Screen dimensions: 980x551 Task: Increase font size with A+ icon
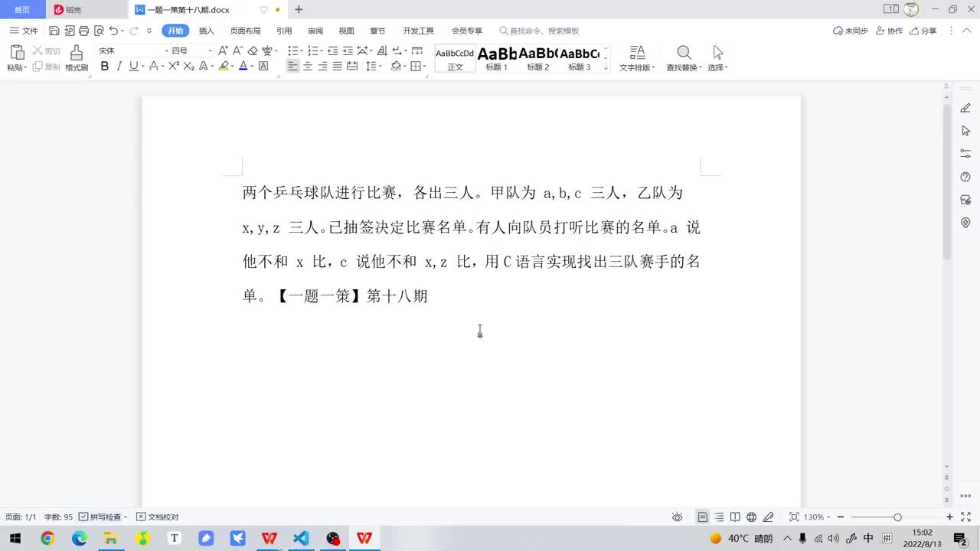[x=223, y=51]
